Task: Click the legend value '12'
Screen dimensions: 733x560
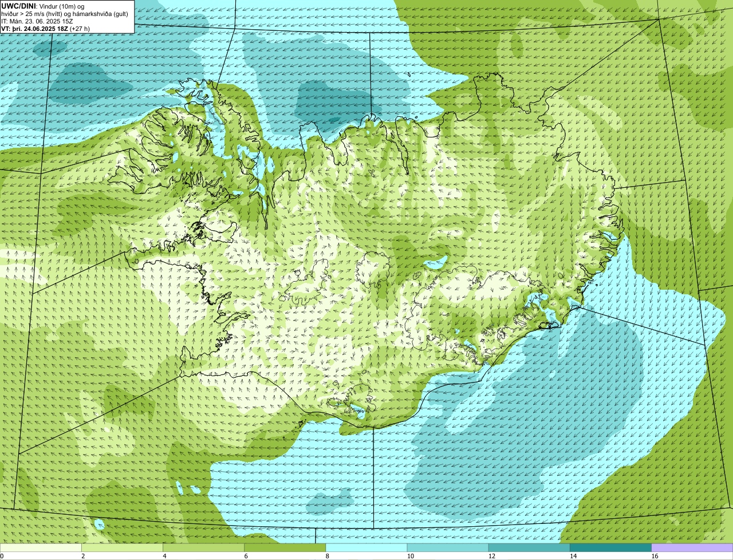Action: point(492,556)
